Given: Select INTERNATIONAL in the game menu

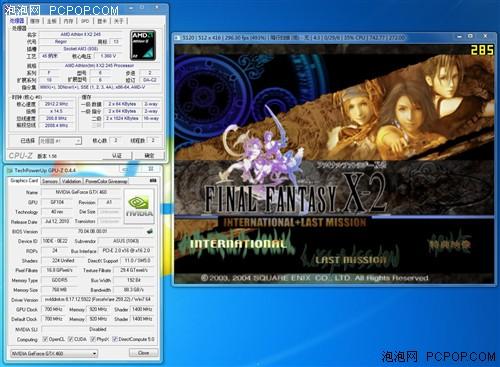Looking at the screenshot, I should (x=238, y=244).
